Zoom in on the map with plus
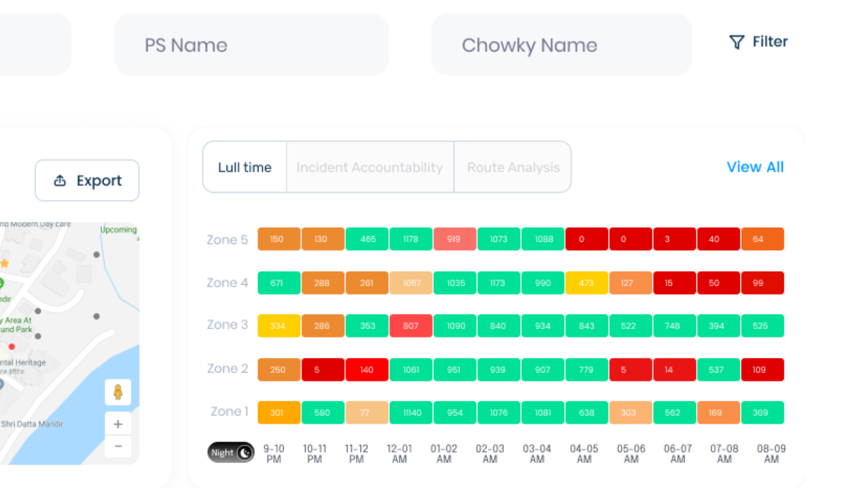The width and height of the screenshot is (868, 488). (x=118, y=424)
